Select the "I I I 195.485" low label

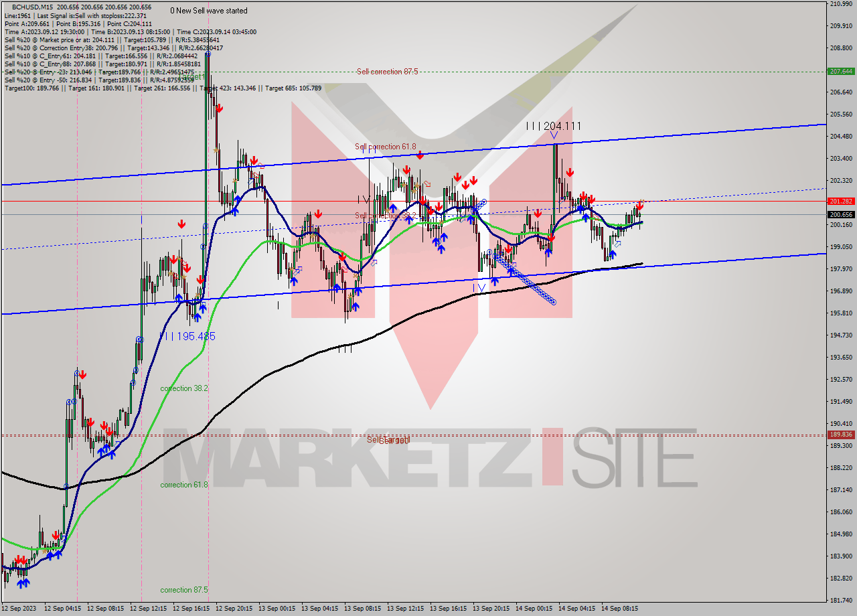(x=187, y=336)
